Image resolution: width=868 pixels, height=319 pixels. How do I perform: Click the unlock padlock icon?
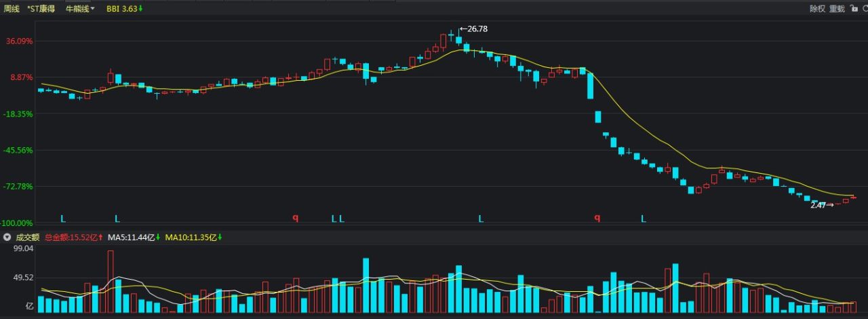[853, 9]
